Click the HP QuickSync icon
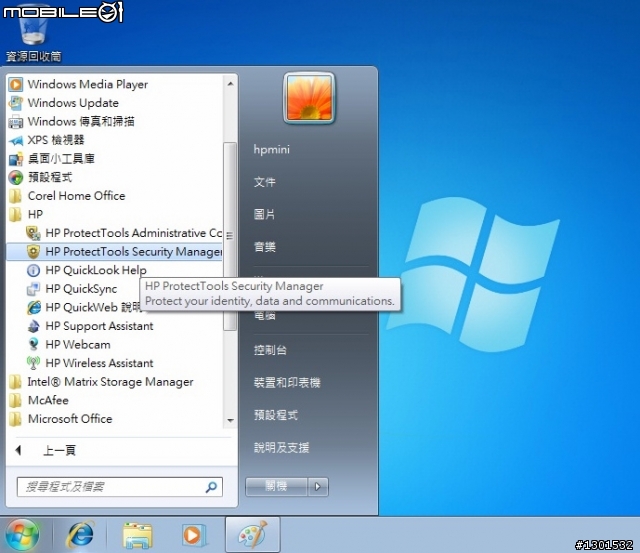Viewport: 640px width, 553px height. [x=33, y=289]
